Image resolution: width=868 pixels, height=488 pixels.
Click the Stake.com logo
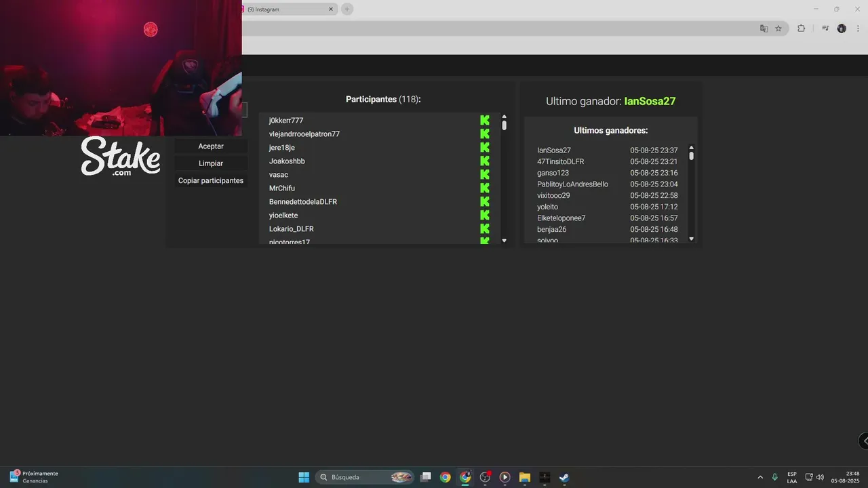point(121,157)
